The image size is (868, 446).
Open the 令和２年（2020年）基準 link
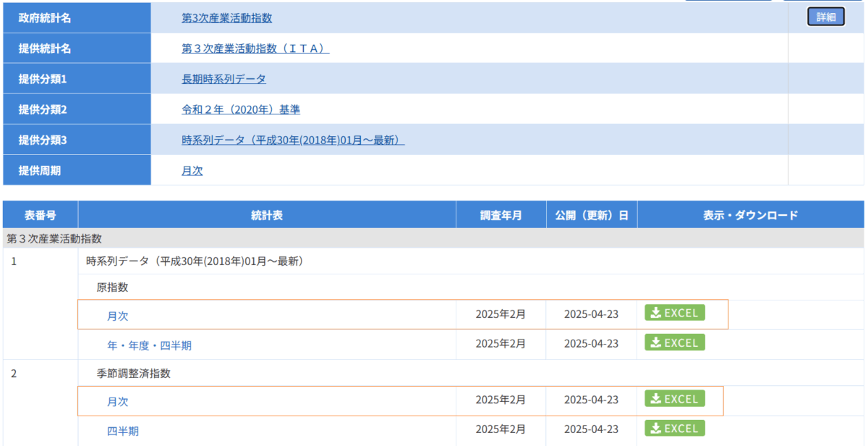click(240, 109)
